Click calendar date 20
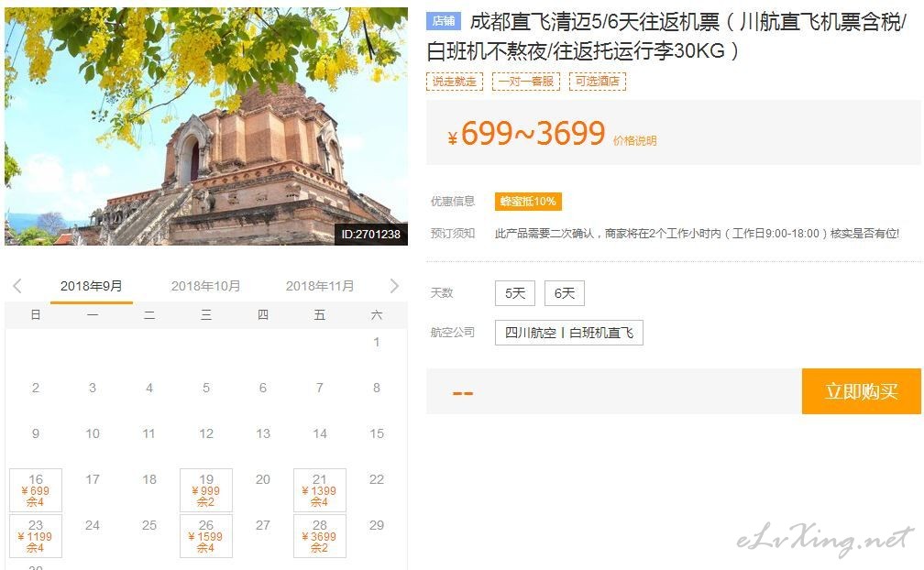The width and height of the screenshot is (924, 570). (263, 479)
